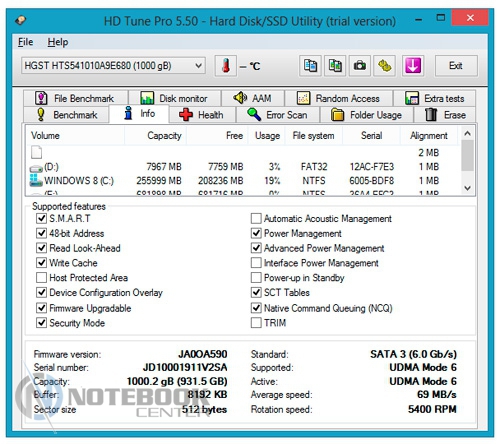
Task: Click the 5400 RPM rotation speed value
Action: tap(432, 409)
